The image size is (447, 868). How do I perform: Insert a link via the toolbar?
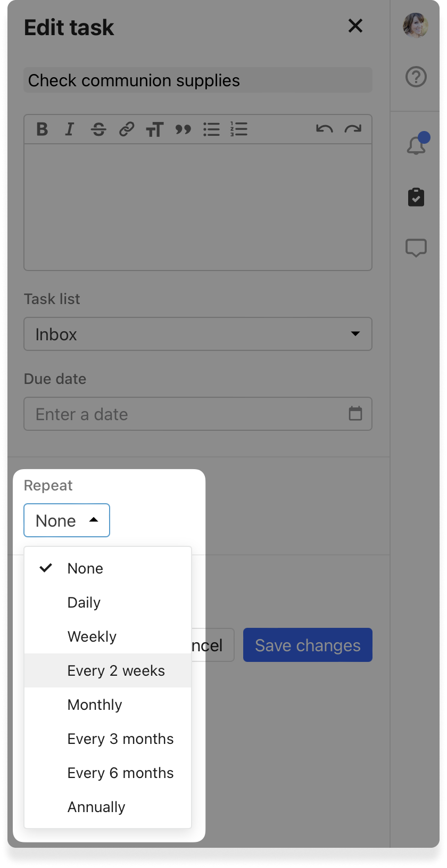127,129
